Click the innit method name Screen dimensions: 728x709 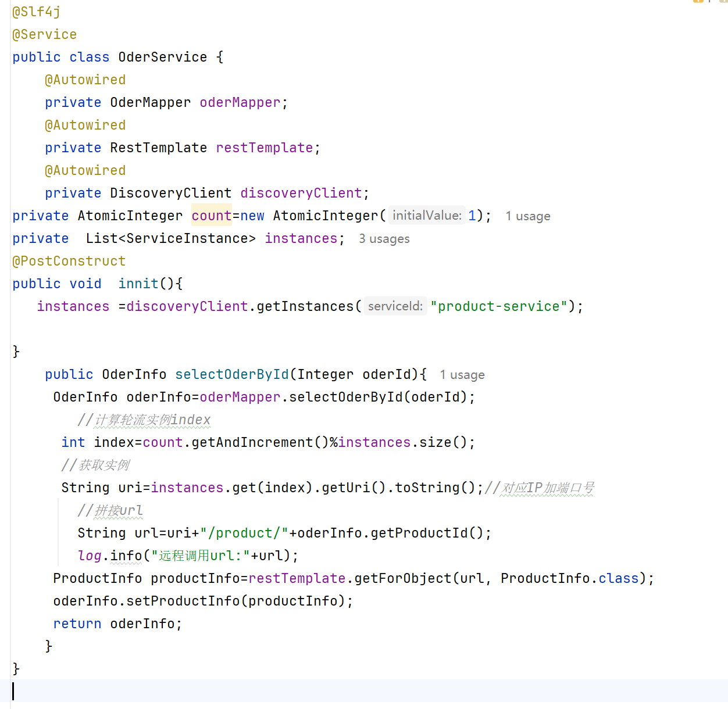[x=138, y=284]
